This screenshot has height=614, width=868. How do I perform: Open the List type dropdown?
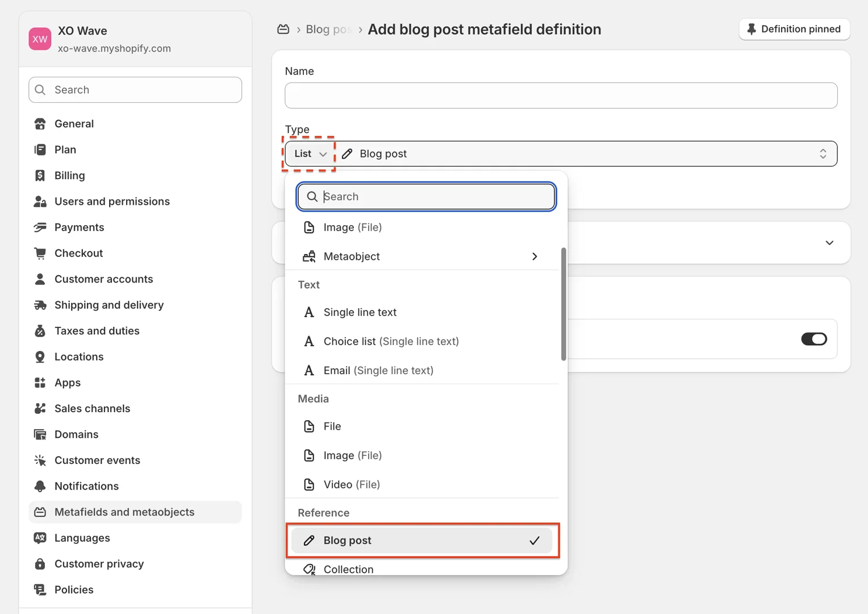point(310,154)
